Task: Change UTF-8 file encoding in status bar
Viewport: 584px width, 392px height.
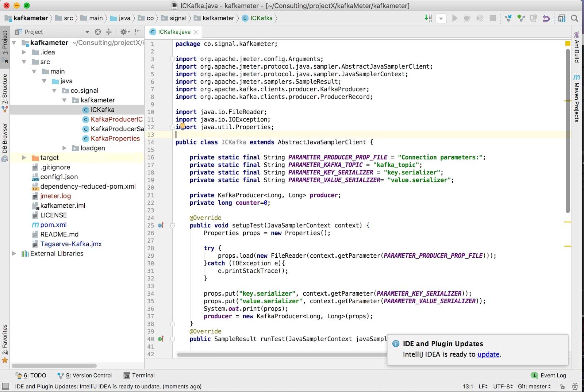Action: (x=503, y=386)
